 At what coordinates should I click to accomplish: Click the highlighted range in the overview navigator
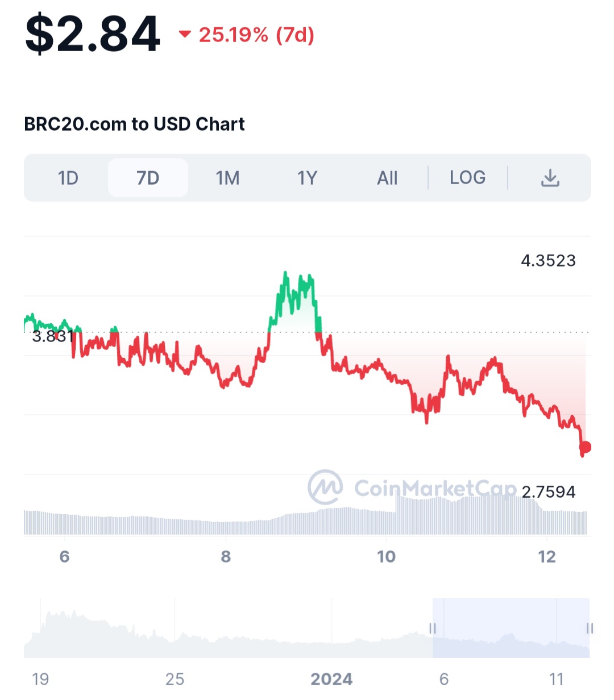point(511,628)
